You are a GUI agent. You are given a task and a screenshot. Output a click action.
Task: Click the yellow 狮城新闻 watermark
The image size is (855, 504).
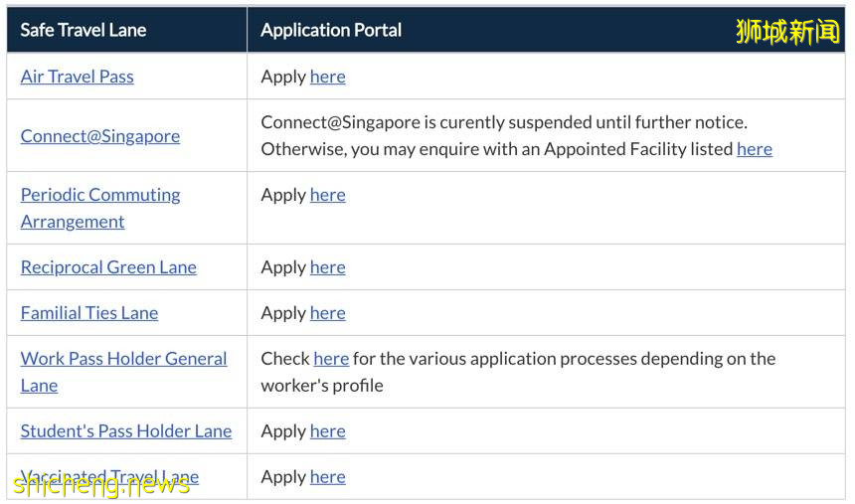point(787,32)
